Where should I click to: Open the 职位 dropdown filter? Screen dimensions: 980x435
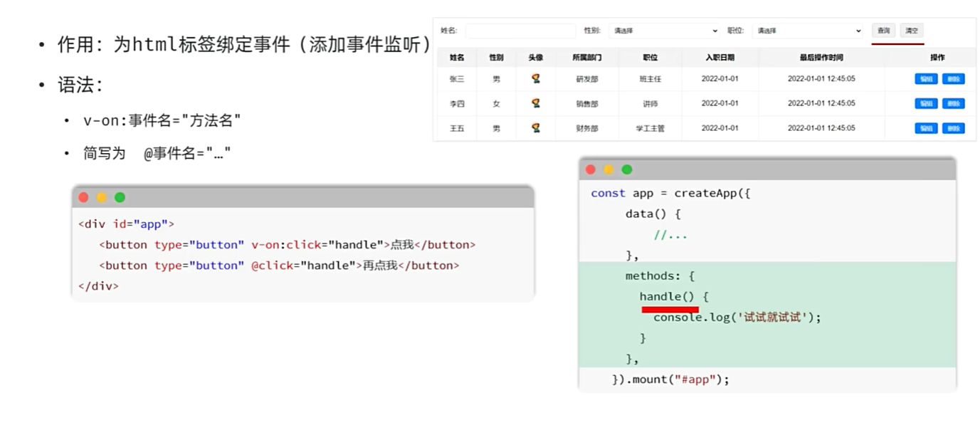point(808,31)
